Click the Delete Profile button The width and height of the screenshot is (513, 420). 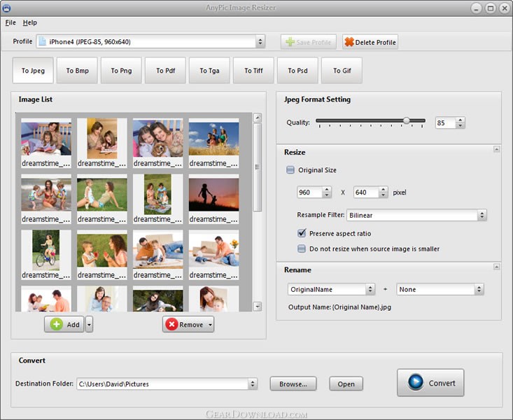(x=370, y=42)
